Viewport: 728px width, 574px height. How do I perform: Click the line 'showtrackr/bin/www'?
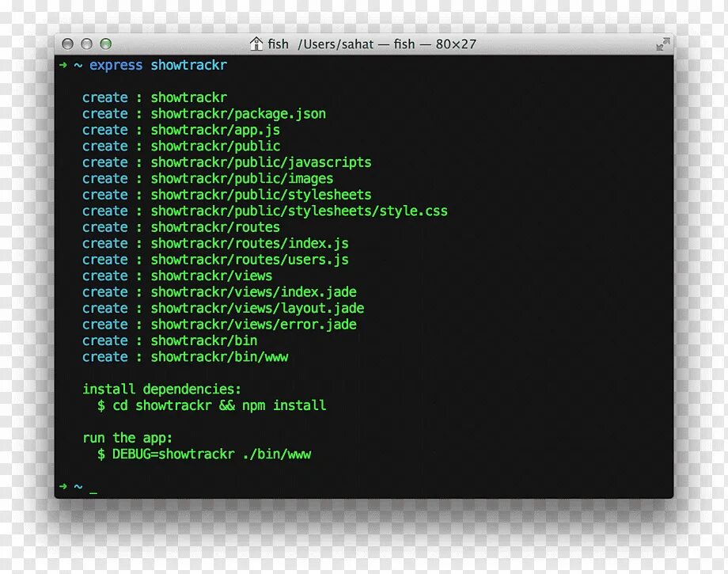tap(219, 357)
